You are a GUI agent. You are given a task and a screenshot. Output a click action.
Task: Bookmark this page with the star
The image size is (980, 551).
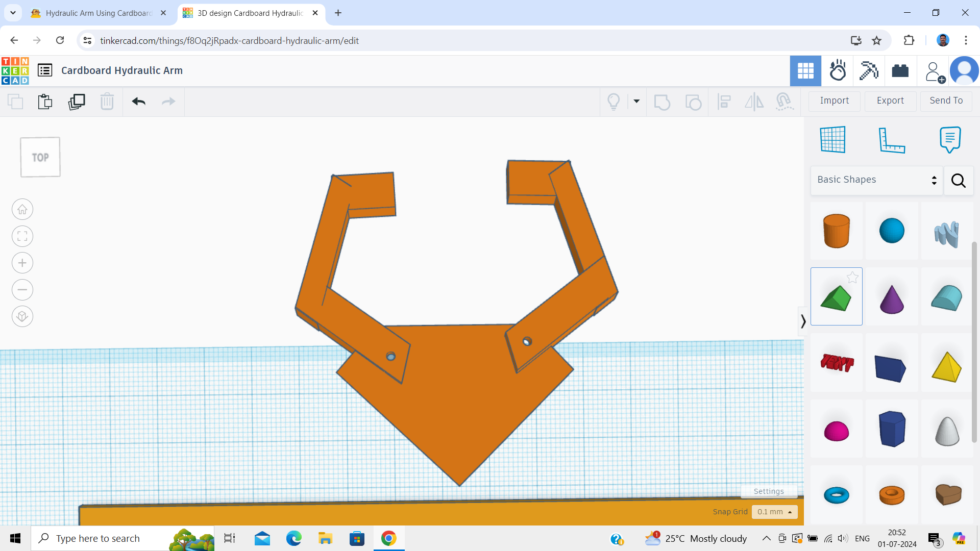tap(877, 40)
